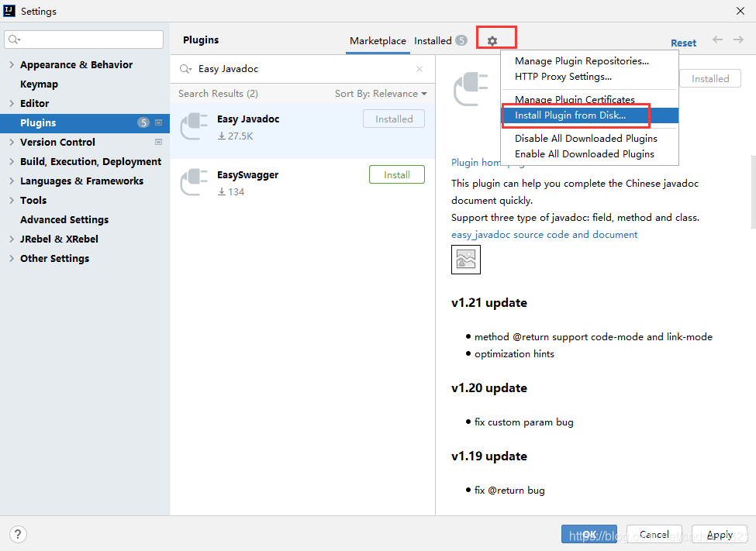Image resolution: width=756 pixels, height=551 pixels.
Task: Open the plugins gear settings icon
Action: [492, 41]
